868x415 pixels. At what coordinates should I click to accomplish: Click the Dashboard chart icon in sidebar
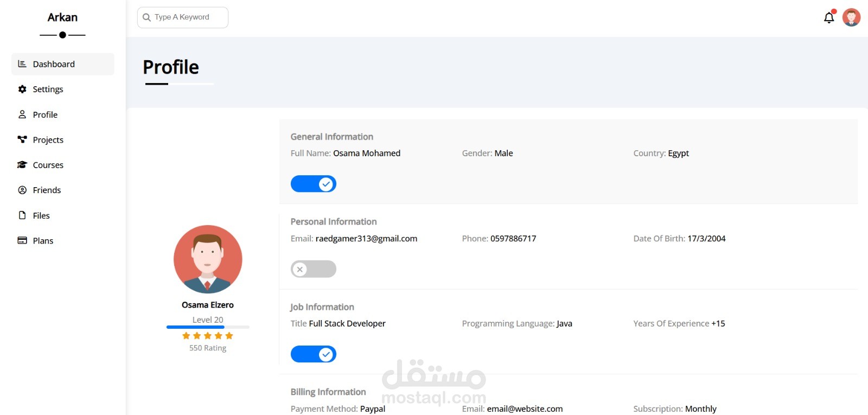22,64
